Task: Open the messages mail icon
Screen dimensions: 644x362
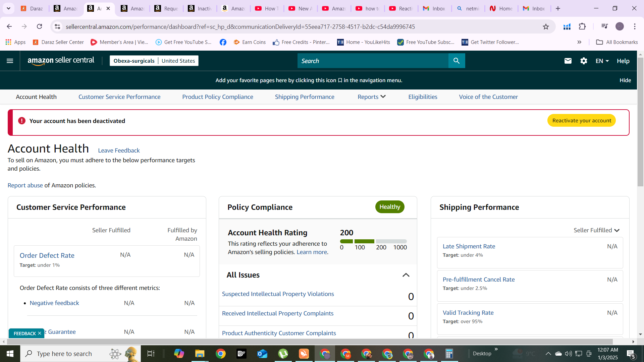Action: pyautogui.click(x=568, y=61)
